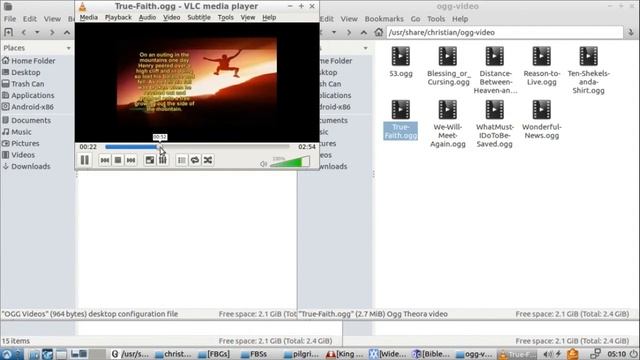Image resolution: width=640 pixels, height=360 pixels.
Task: Open Edit menu in left file manager
Action: tap(29, 19)
